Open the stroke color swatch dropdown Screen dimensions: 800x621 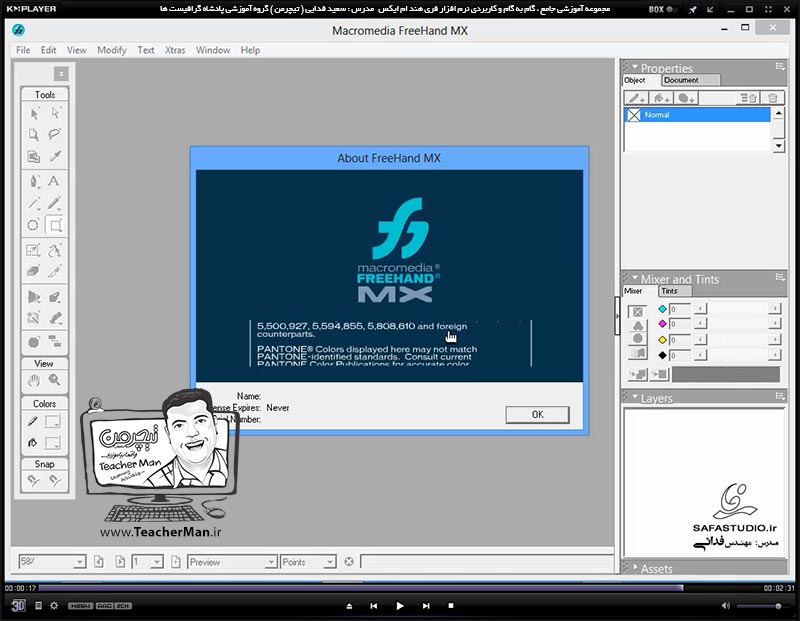pyautogui.click(x=53, y=421)
